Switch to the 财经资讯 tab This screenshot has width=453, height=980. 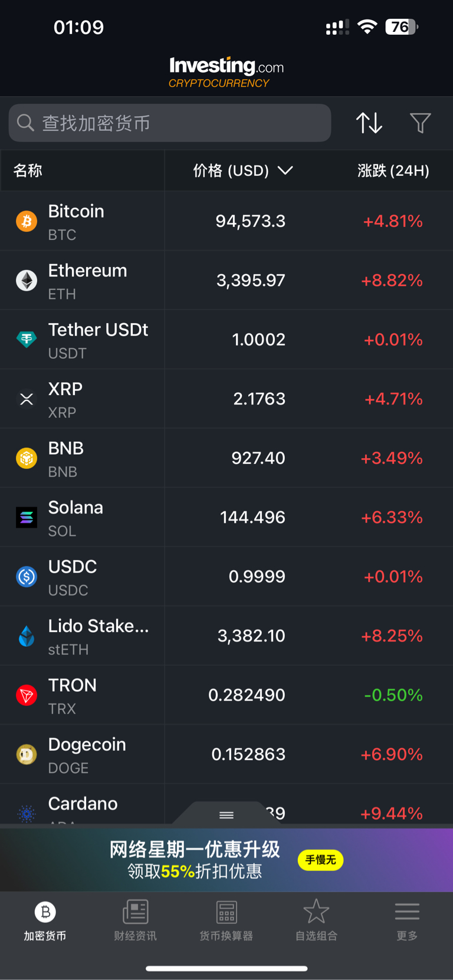coord(136,920)
